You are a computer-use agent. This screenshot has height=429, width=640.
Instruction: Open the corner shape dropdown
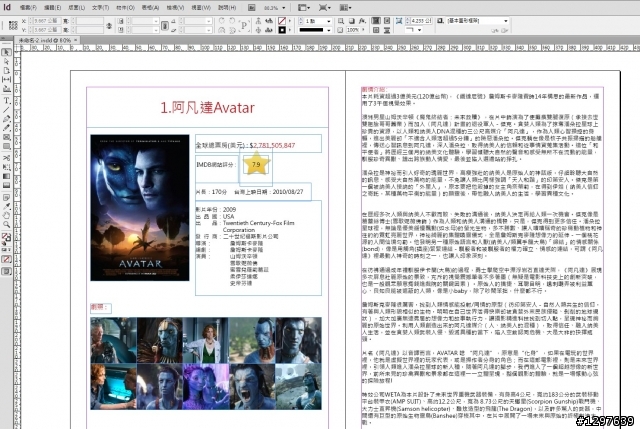[x=419, y=30]
